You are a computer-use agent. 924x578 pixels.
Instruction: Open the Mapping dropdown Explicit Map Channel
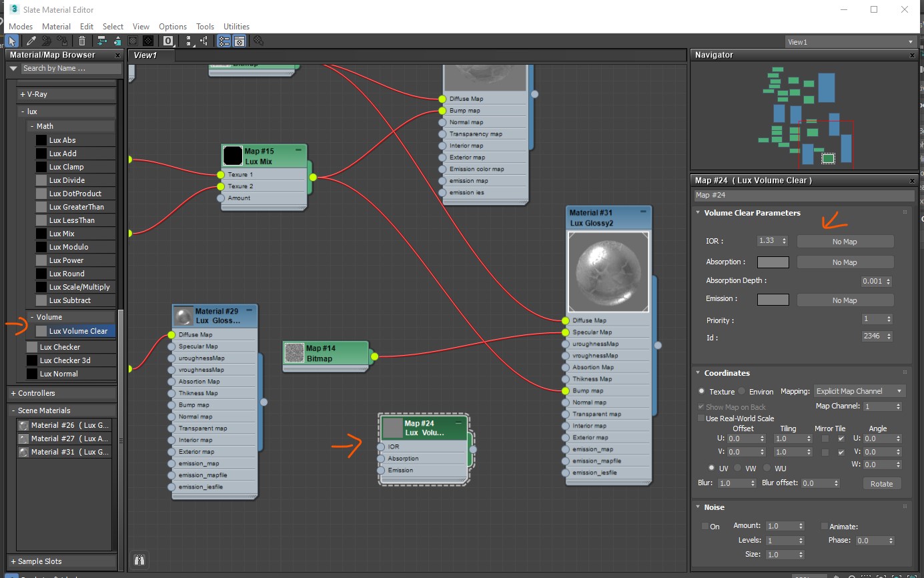859,391
